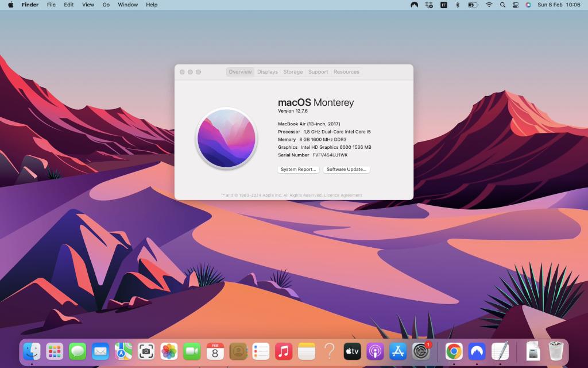Open the Finder File menu

51,5
